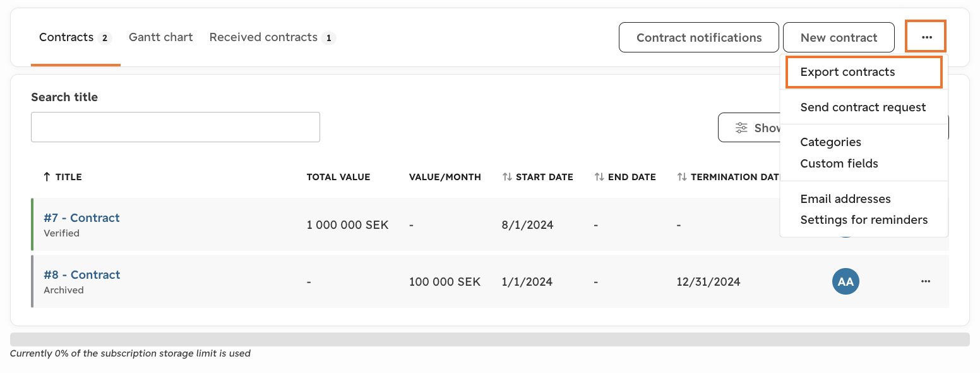Click the Contract notifications button

pyautogui.click(x=699, y=37)
